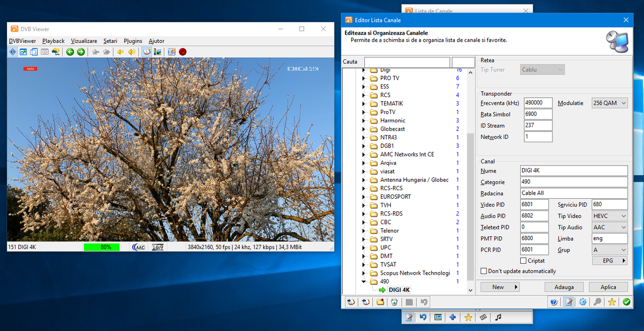Click the channel number diamond icon in DVB Viewer toolbar

coord(13,52)
